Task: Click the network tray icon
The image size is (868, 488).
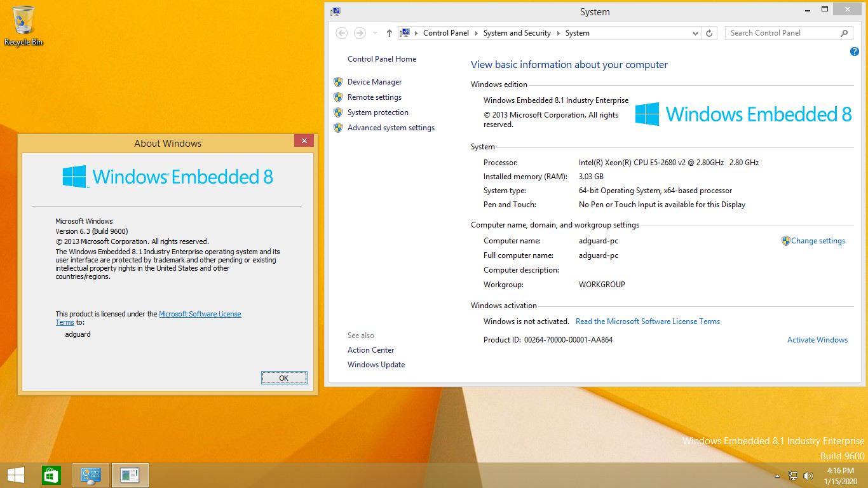Action: point(793,475)
